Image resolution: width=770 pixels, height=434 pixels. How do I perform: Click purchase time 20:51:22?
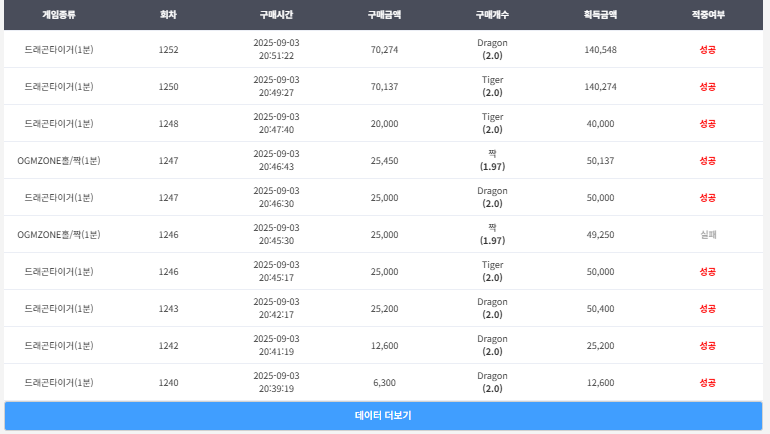(x=276, y=56)
